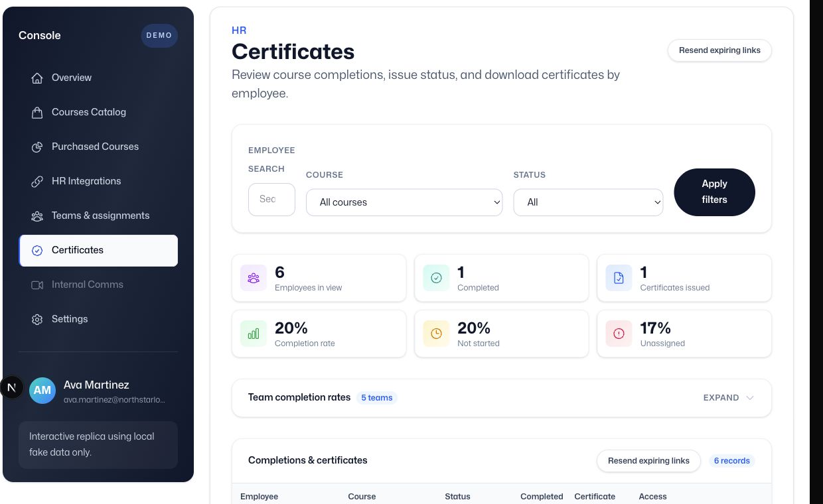823x504 pixels.
Task: Click the 20% Completion rate value
Action: click(291, 328)
